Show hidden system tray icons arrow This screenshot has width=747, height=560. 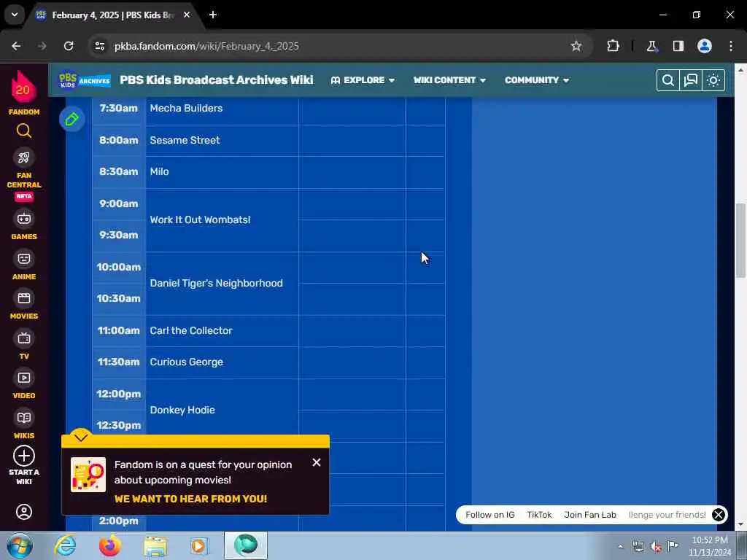tap(620, 546)
